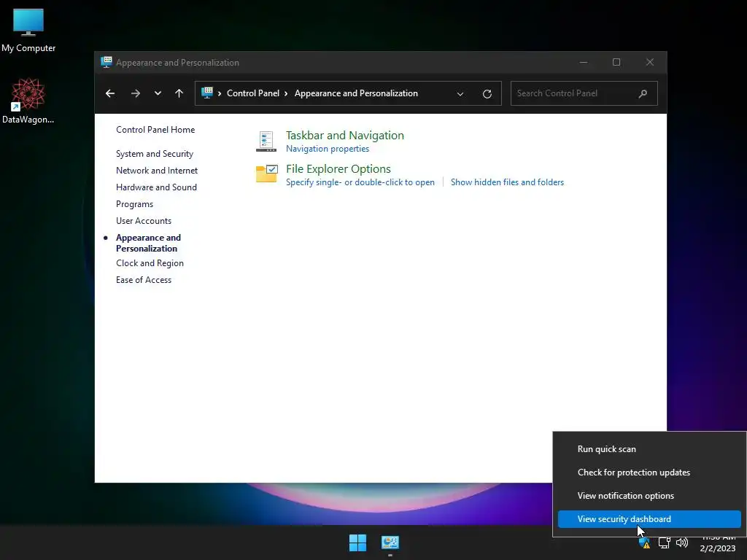Open Taskbar and Navigation heading
This screenshot has height=560, width=747.
[345, 135]
